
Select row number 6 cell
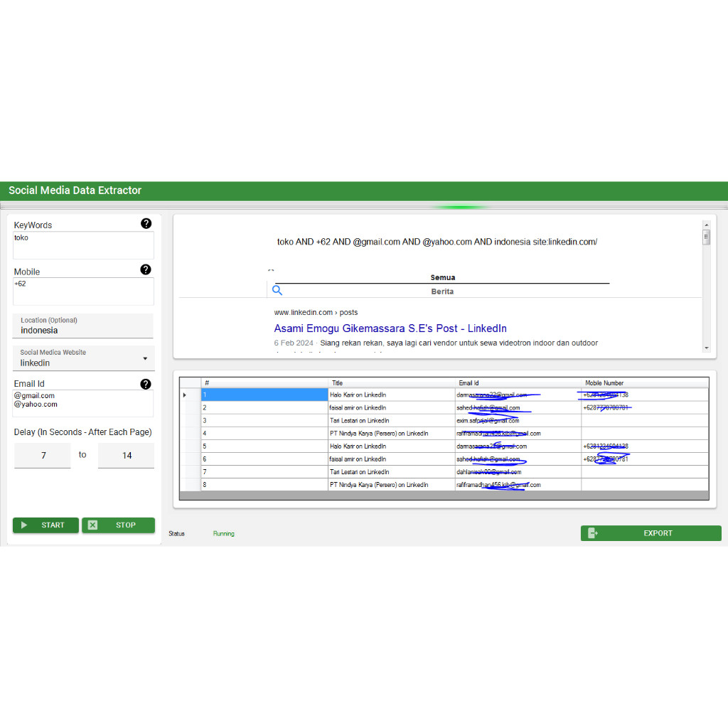pos(264,459)
